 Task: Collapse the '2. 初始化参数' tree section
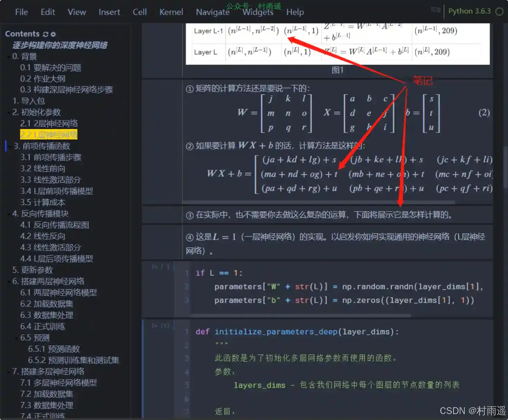9,112
